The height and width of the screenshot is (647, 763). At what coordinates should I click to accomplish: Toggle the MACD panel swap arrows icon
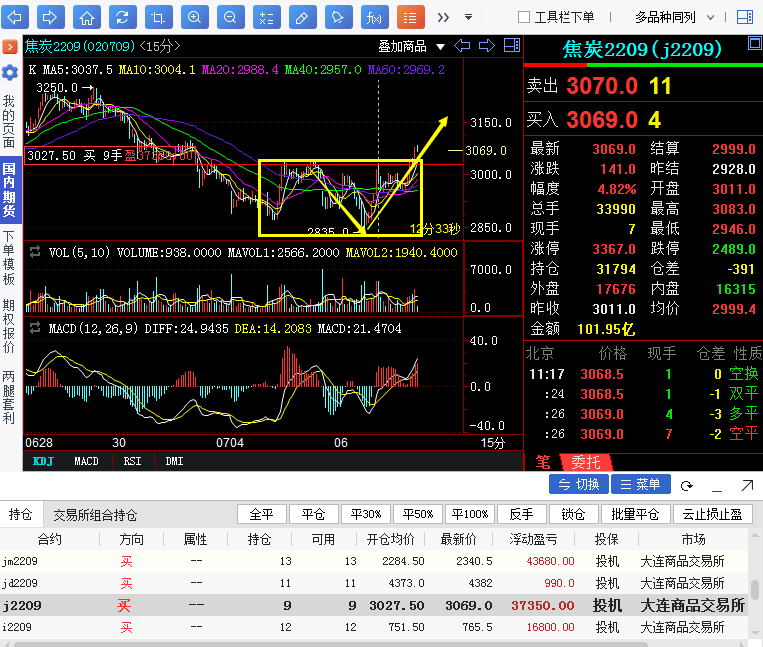click(x=35, y=327)
